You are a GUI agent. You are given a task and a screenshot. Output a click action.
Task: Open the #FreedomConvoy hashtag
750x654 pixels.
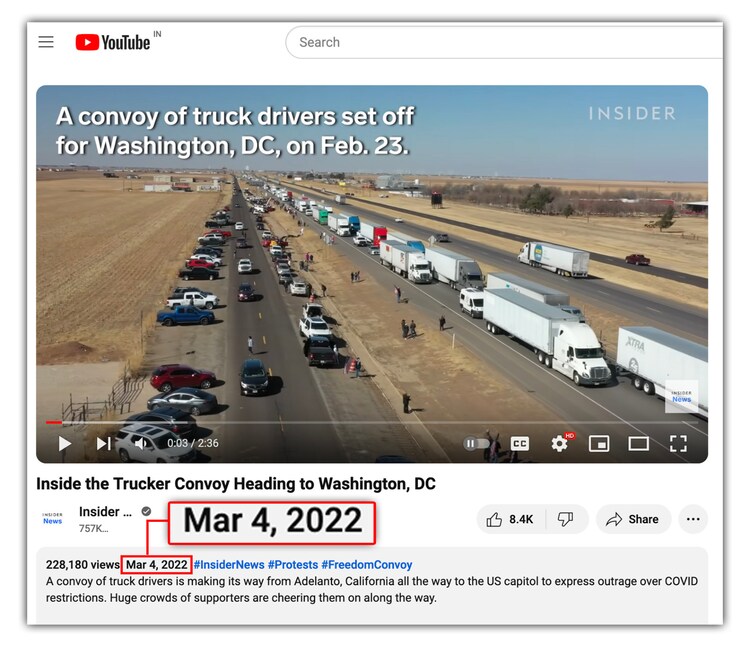pos(366,565)
